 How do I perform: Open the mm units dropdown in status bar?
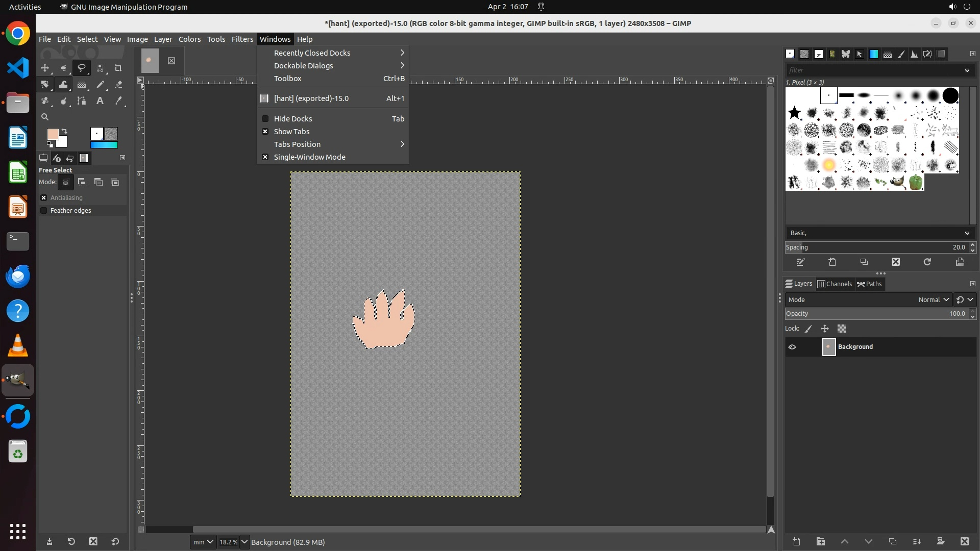point(203,542)
